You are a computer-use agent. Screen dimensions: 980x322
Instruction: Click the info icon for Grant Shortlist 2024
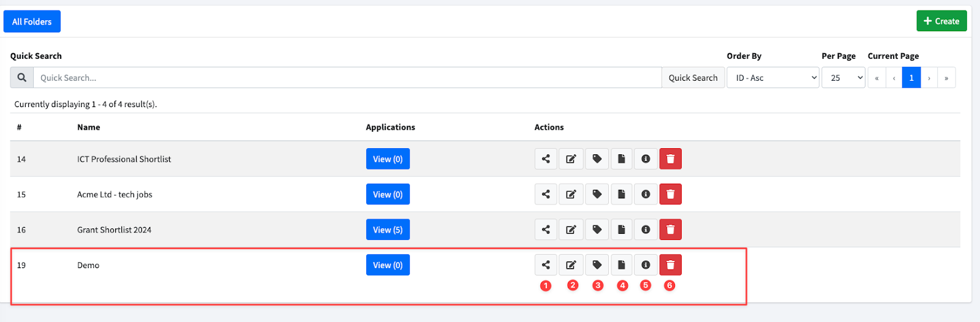[x=646, y=230]
